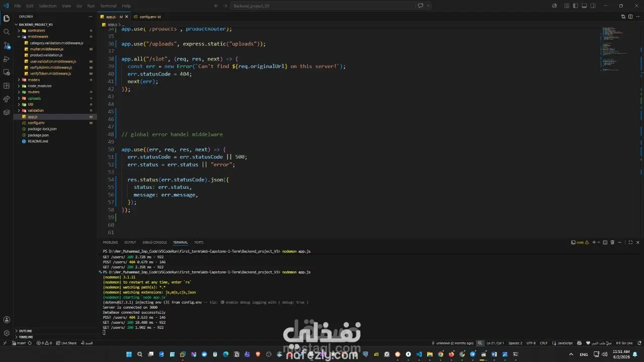This screenshot has width=644, height=362.
Task: Open the Extensions view
Action: pyautogui.click(x=7, y=86)
